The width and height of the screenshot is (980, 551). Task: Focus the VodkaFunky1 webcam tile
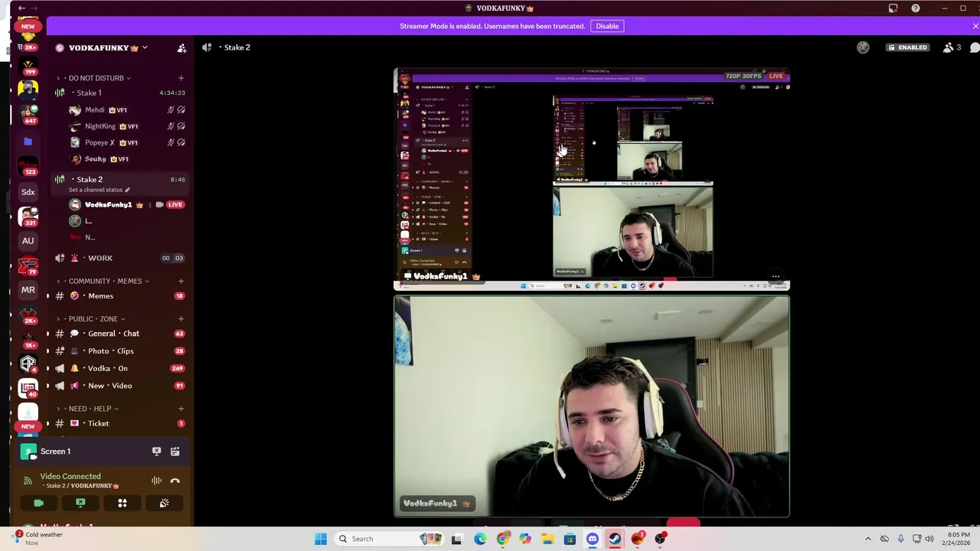(591, 406)
